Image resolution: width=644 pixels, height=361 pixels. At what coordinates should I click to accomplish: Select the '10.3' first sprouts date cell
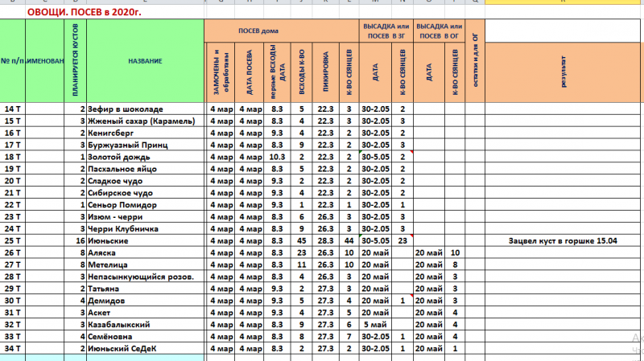277,157
